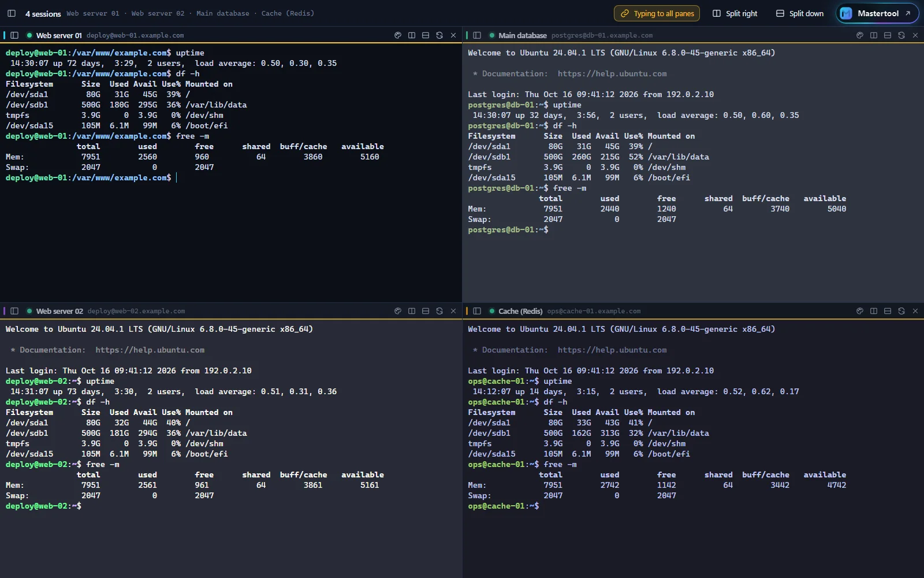Click panel layout icon in Web server 02 header
924x578 pixels.
(x=14, y=311)
